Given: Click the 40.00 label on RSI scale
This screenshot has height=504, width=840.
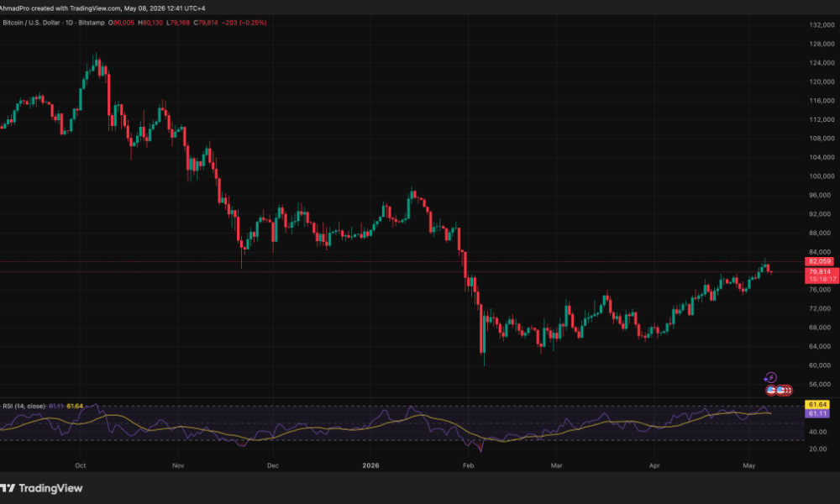Looking at the screenshot, I should tap(817, 432).
